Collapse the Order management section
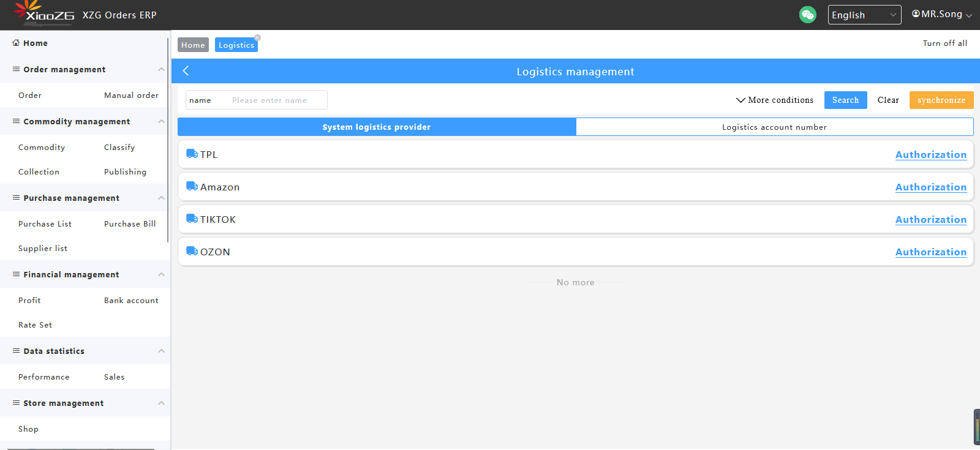The image size is (980, 450). pyautogui.click(x=161, y=69)
